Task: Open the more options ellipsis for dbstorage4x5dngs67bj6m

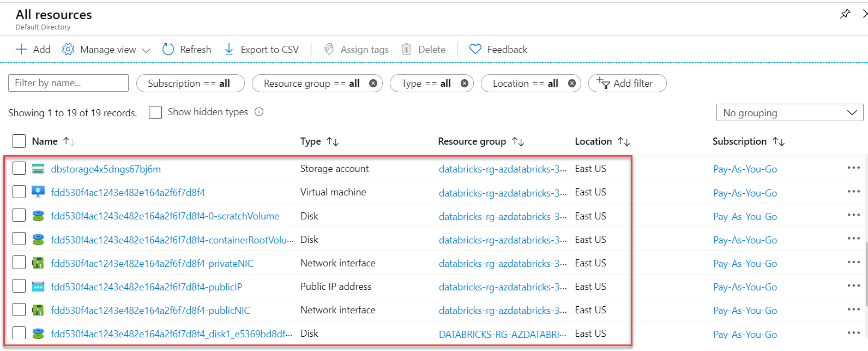Action: (x=853, y=168)
